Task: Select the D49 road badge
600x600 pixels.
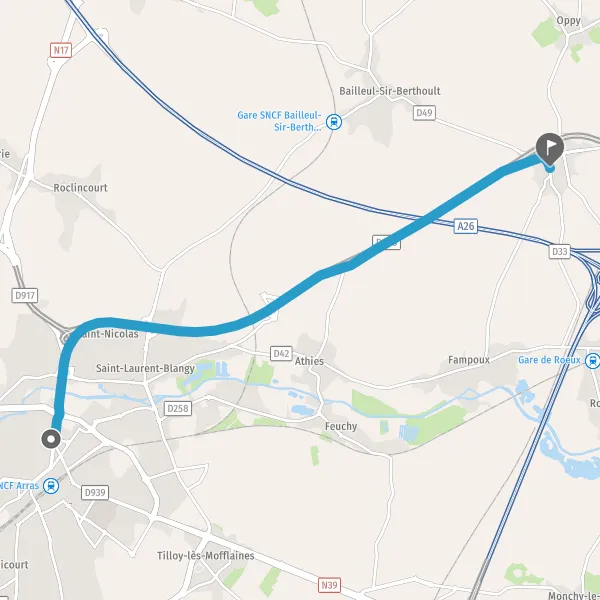Action: [424, 113]
